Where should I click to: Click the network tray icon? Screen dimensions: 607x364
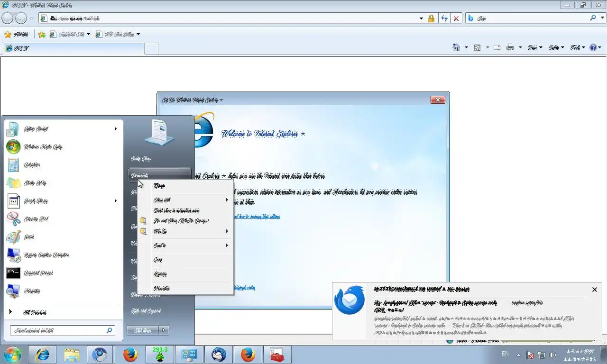point(542,355)
